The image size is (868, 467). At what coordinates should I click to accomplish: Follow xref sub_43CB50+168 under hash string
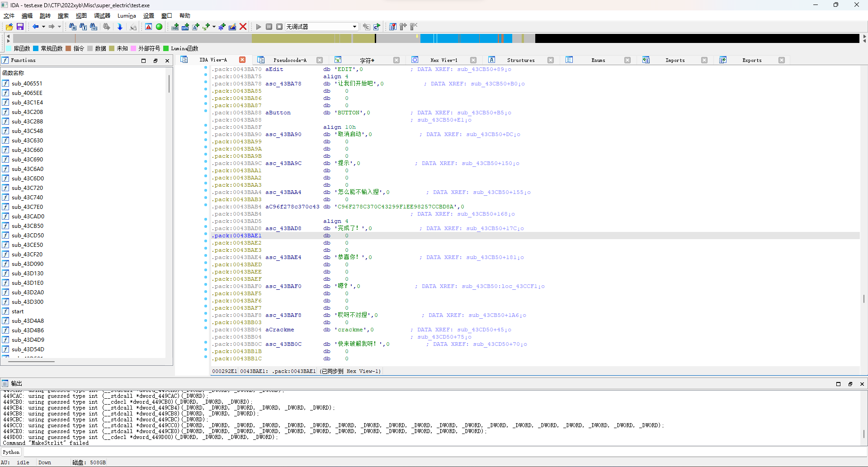(485, 214)
